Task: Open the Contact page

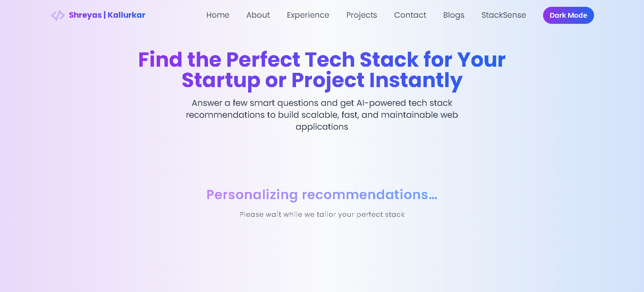Action: [410, 15]
